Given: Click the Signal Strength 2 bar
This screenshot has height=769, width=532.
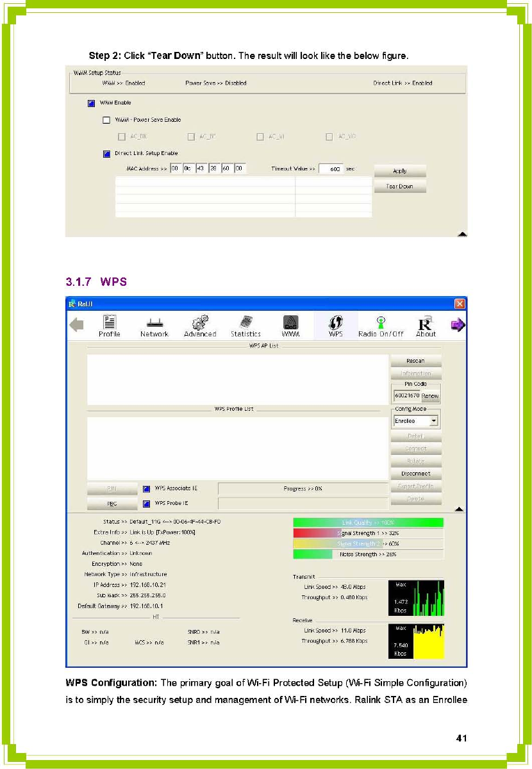Looking at the screenshot, I should click(x=368, y=543).
